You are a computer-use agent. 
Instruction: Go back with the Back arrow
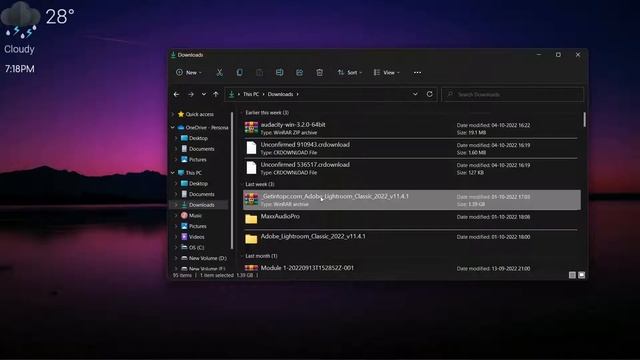point(176,94)
